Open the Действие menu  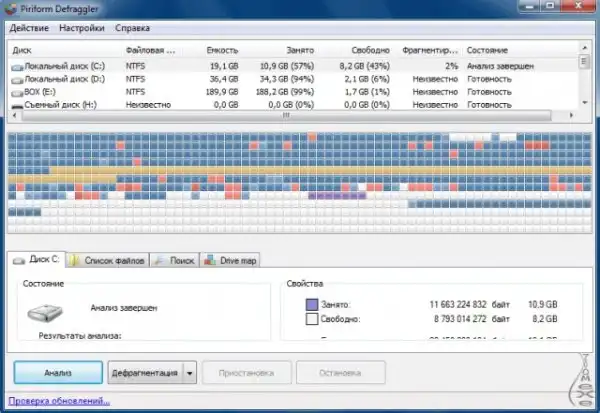pos(29,29)
